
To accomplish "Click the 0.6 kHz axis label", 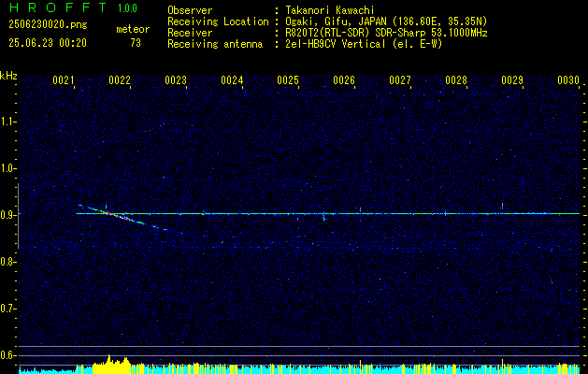I will [x=7, y=355].
